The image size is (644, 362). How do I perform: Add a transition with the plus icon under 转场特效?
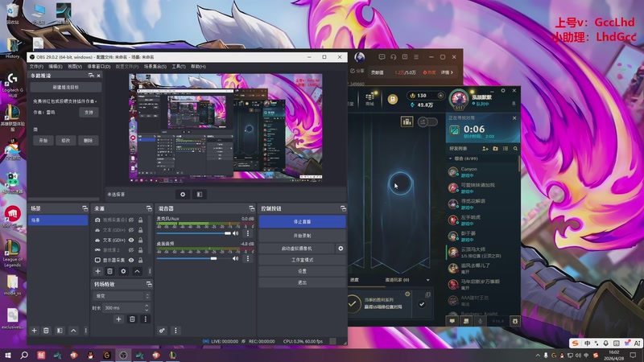click(118, 319)
